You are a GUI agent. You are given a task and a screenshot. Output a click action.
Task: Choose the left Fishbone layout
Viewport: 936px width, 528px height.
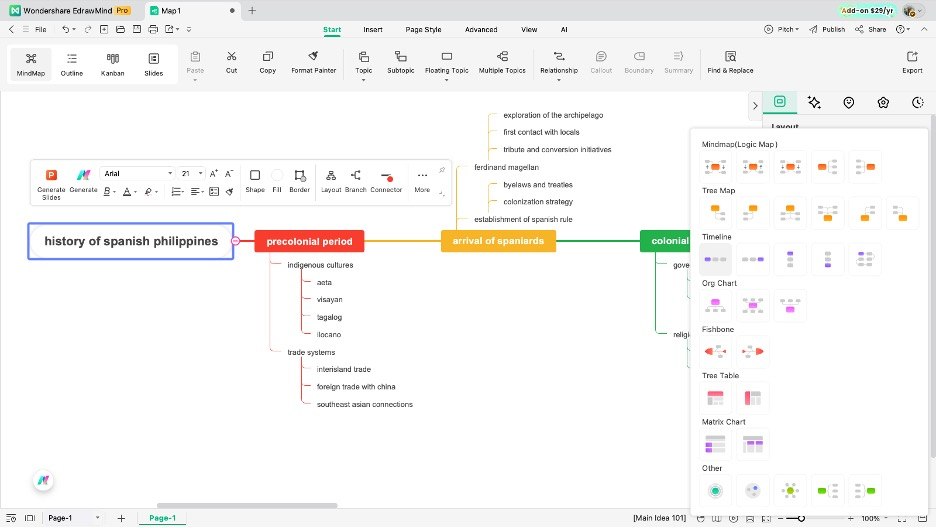(715, 351)
